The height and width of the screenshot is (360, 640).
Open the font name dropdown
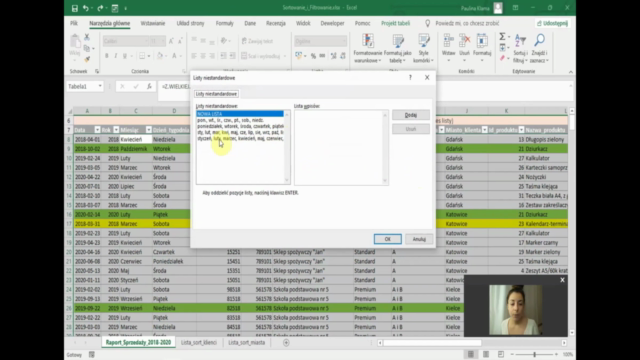[146, 41]
